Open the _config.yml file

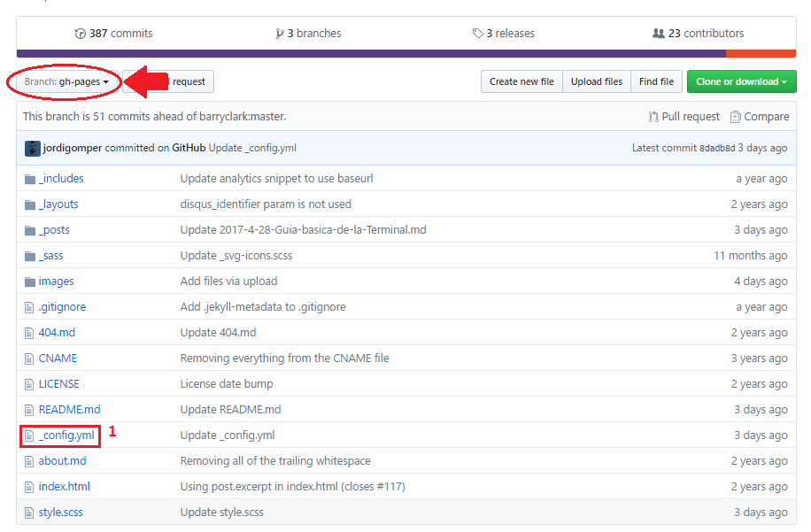66,436
